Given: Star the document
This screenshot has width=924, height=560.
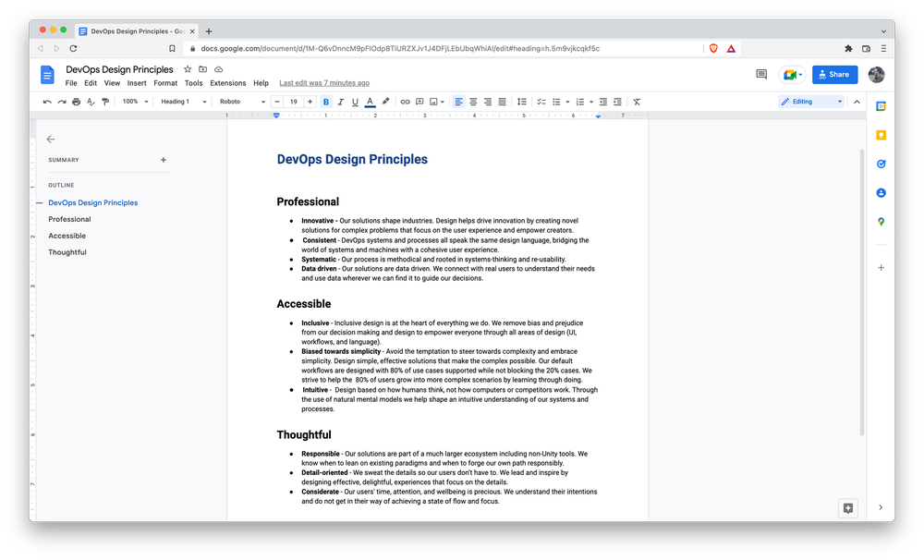Looking at the screenshot, I should [188, 69].
